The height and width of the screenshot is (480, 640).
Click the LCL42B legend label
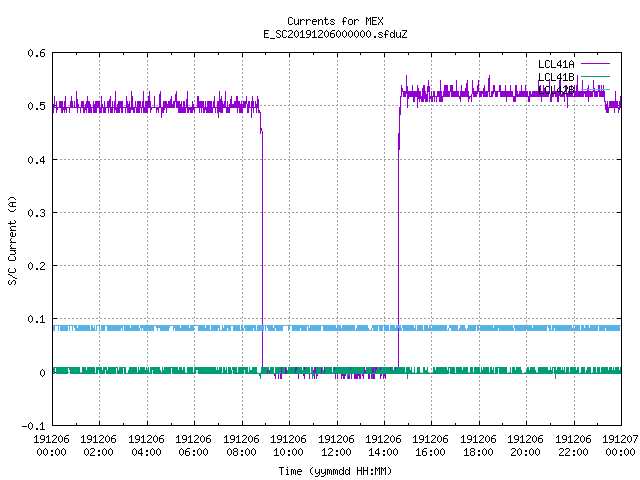point(556,90)
